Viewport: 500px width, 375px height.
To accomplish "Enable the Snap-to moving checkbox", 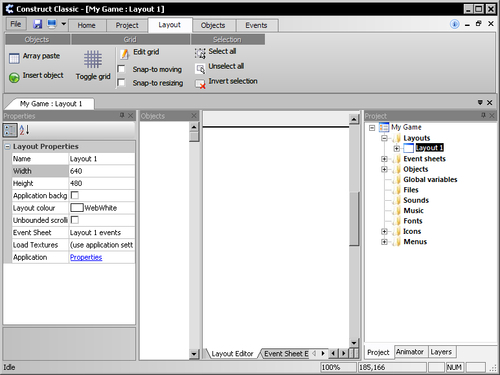I will [x=122, y=69].
